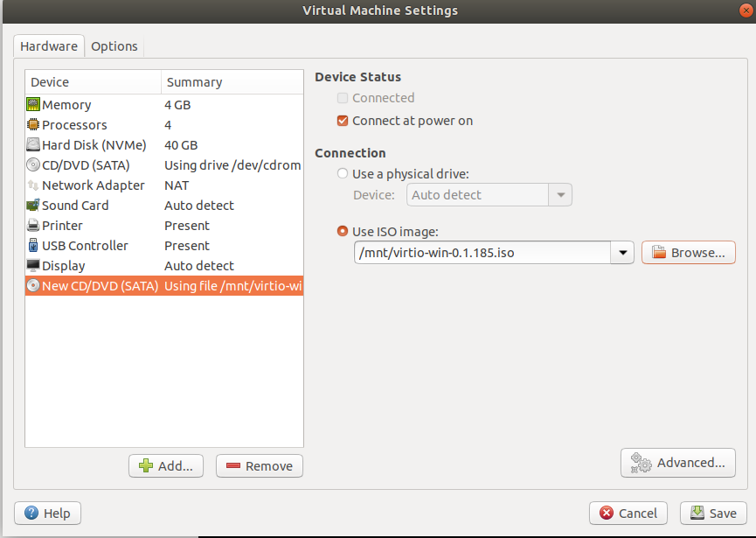Pick the Sound Card icon
The width and height of the screenshot is (756, 538).
(33, 206)
